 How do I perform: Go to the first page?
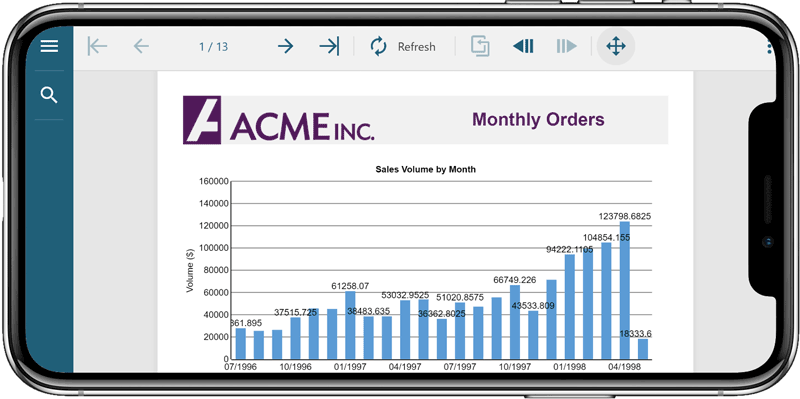pyautogui.click(x=97, y=46)
